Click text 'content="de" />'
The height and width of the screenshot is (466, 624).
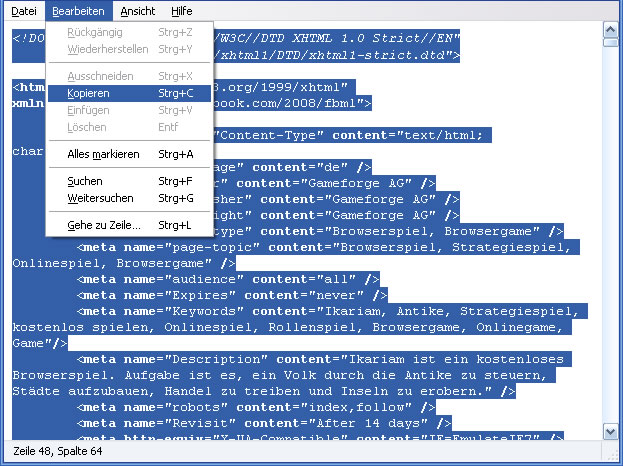point(312,167)
